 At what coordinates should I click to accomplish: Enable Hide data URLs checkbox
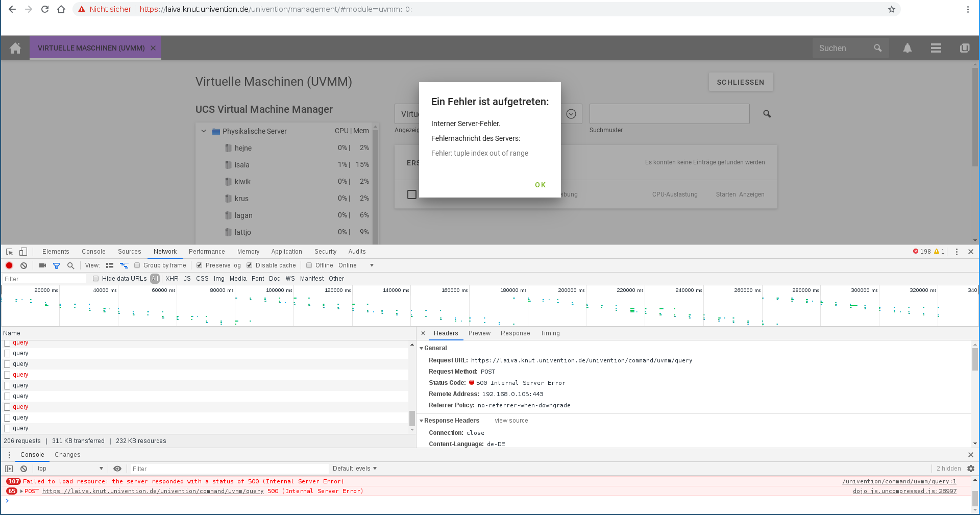coord(95,279)
